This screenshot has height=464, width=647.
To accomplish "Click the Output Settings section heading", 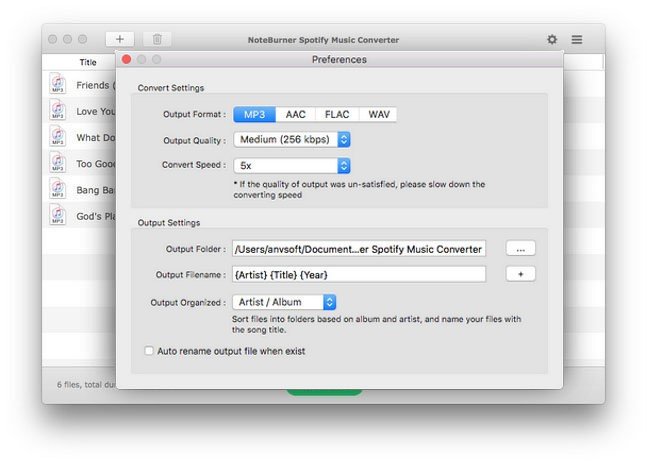I will pyautogui.click(x=169, y=223).
